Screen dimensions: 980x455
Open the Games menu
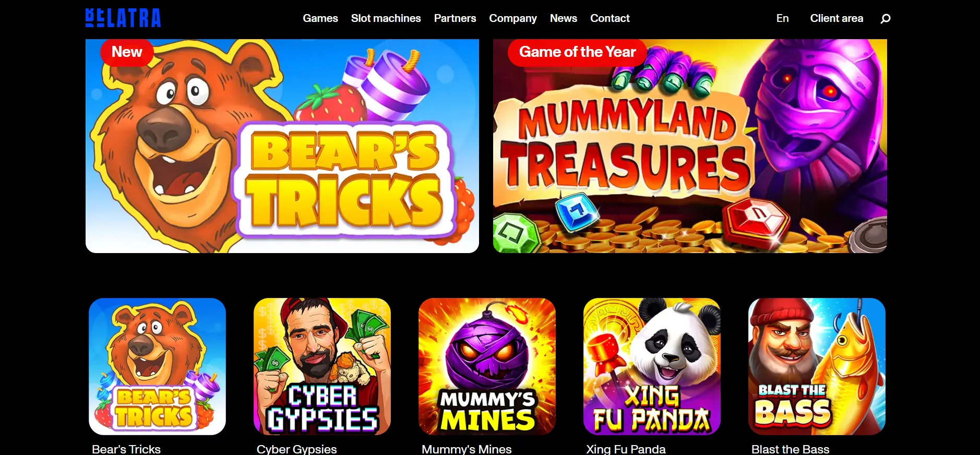[x=320, y=18]
